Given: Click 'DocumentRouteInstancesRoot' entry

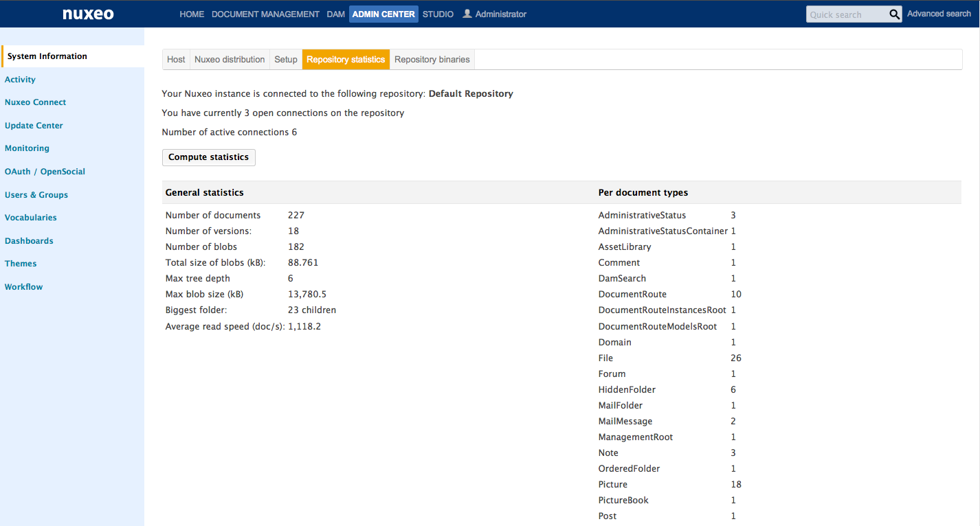Looking at the screenshot, I should [x=662, y=310].
